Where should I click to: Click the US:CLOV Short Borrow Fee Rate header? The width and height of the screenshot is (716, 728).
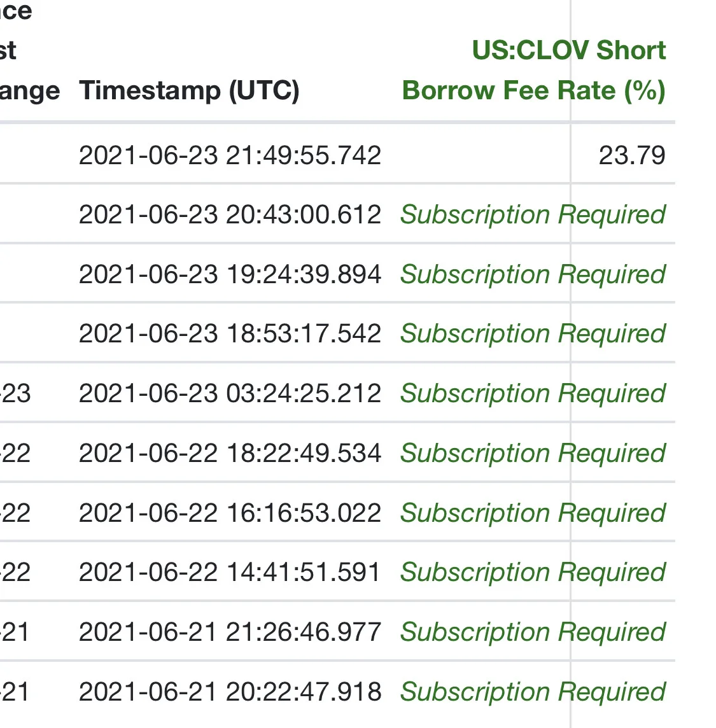coord(534,70)
